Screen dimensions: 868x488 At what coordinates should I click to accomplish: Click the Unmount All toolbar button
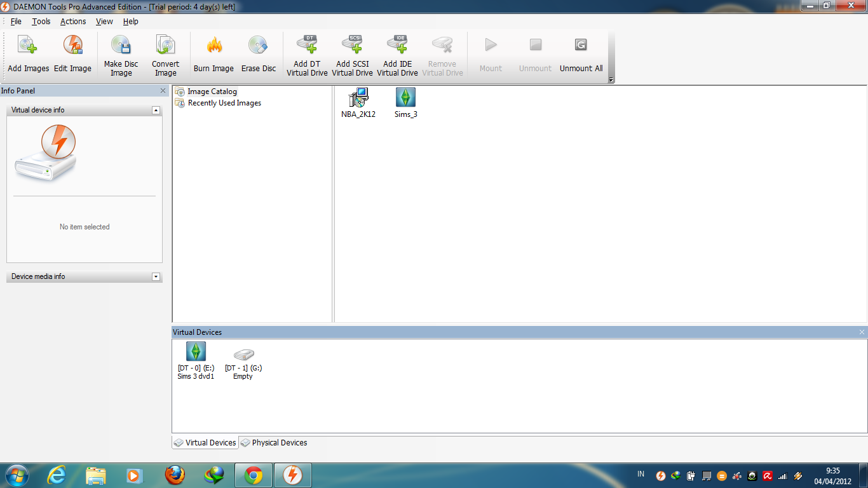pos(581,54)
